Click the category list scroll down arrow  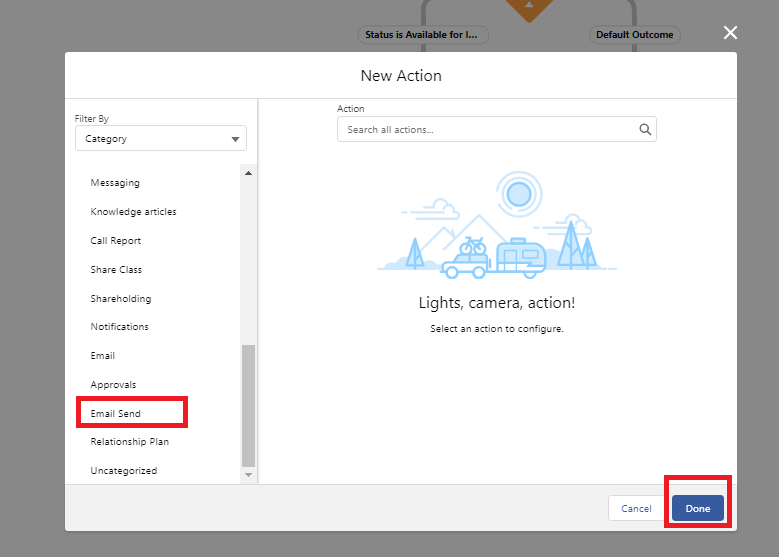tap(249, 475)
